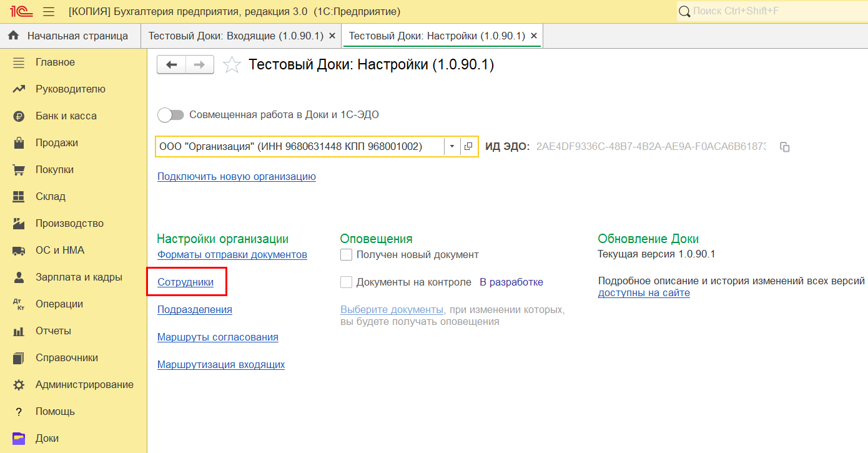Open Подразделения link

click(x=195, y=310)
